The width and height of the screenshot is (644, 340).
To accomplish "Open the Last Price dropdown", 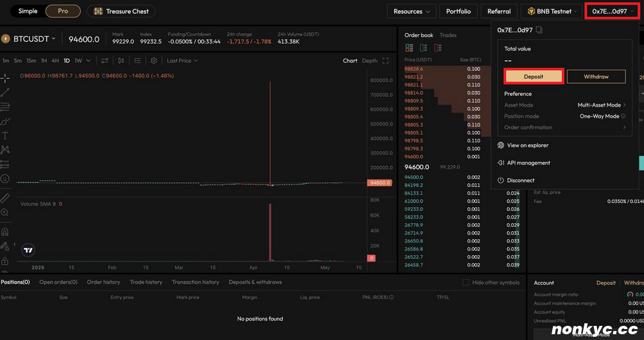I will click(x=182, y=60).
